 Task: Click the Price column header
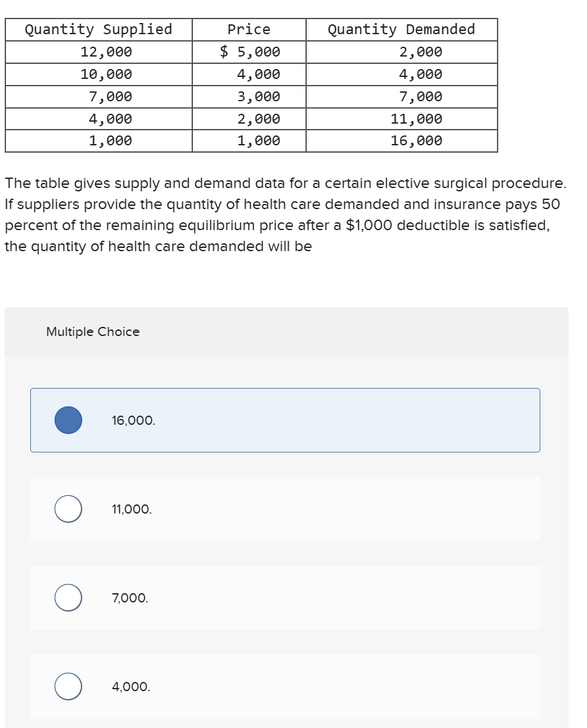(x=249, y=29)
